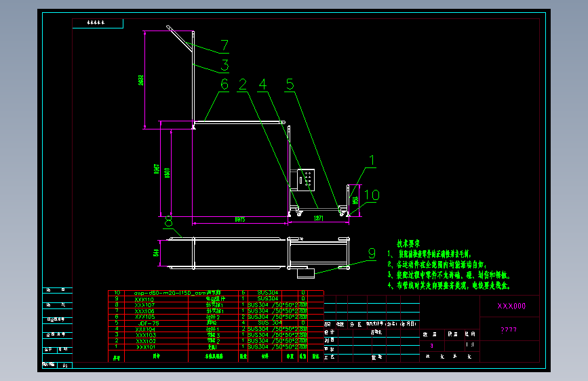Click the awp-d60-m20-l150_asm cell in parts table
The width and height of the screenshot is (588, 381).
(x=170, y=293)
